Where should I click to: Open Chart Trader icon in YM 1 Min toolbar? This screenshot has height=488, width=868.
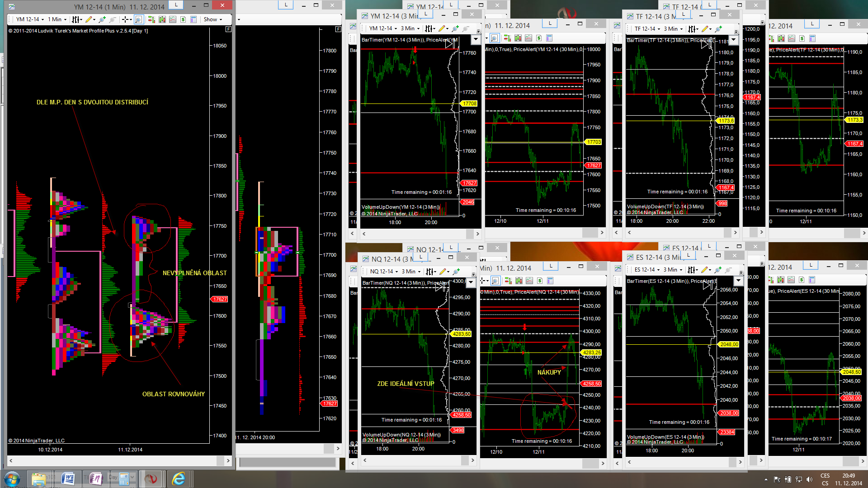[x=151, y=19]
